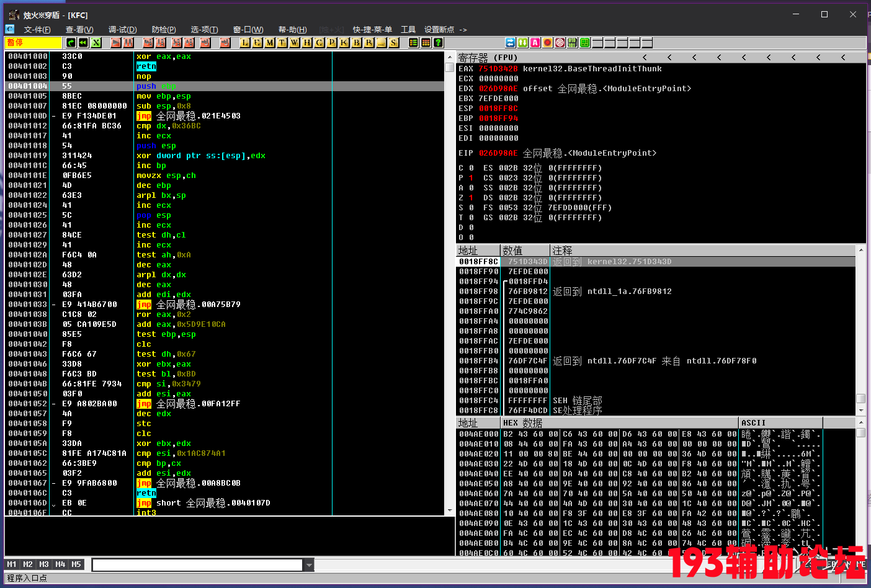Restart the debugged program via green arrow icon
This screenshot has width=871, height=588.
pyautogui.click(x=71, y=43)
